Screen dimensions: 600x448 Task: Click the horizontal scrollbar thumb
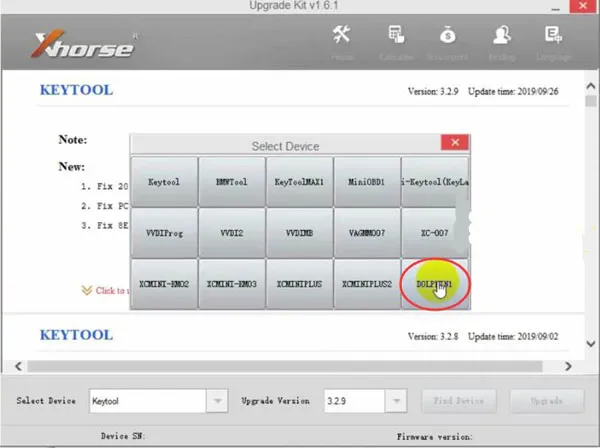[x=285, y=367]
